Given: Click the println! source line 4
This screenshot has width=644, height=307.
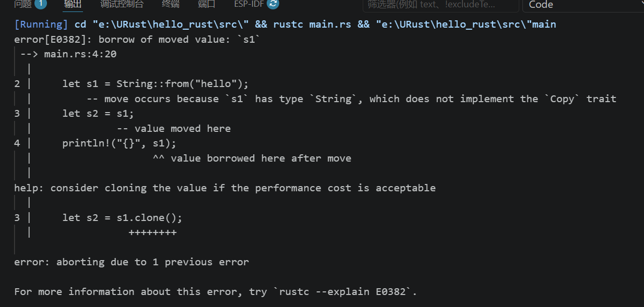Looking at the screenshot, I should coord(119,143).
